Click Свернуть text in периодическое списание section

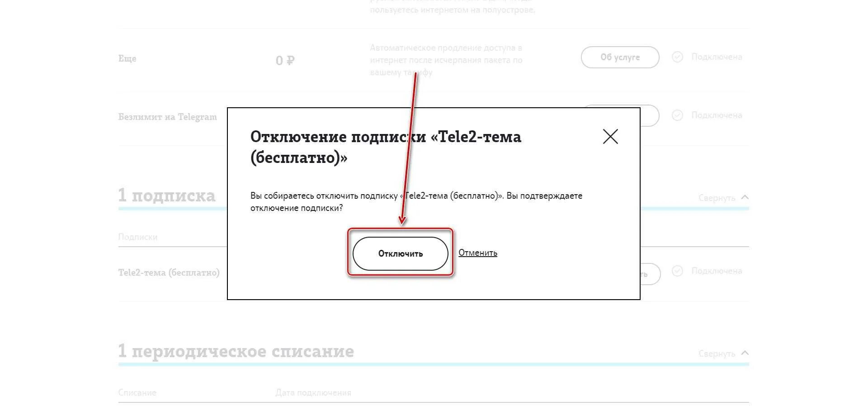point(717,353)
